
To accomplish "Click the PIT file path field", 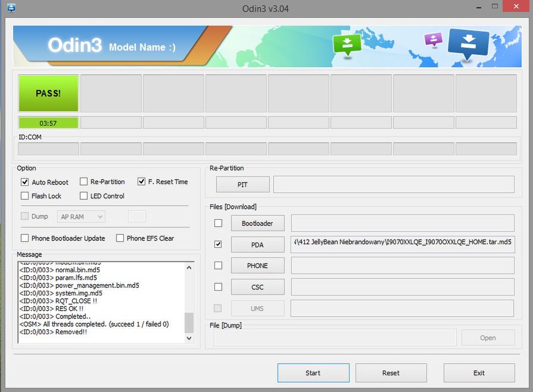I will (x=394, y=184).
